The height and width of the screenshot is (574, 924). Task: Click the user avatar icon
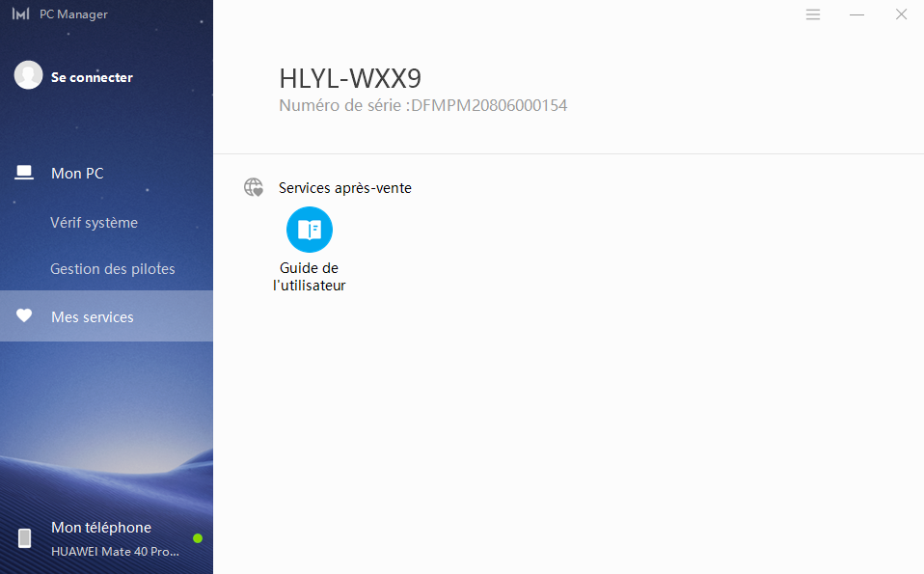tap(28, 75)
